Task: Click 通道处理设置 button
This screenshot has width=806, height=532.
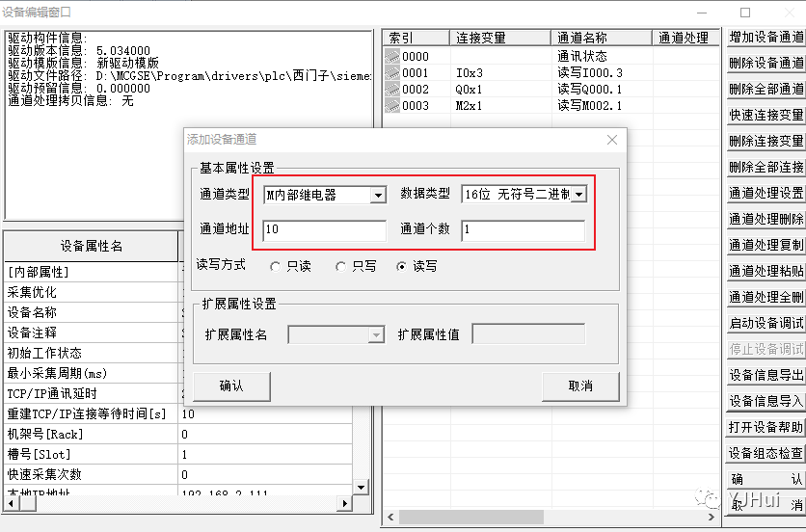Action: [766, 193]
